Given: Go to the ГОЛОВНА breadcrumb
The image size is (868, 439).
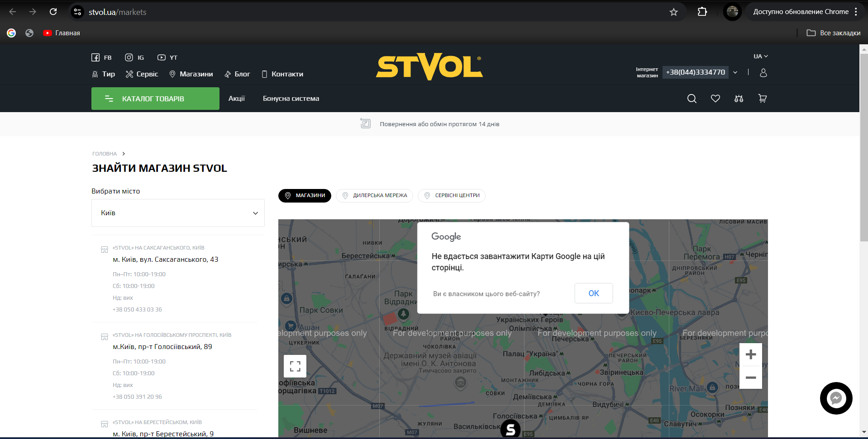Looking at the screenshot, I should point(105,154).
